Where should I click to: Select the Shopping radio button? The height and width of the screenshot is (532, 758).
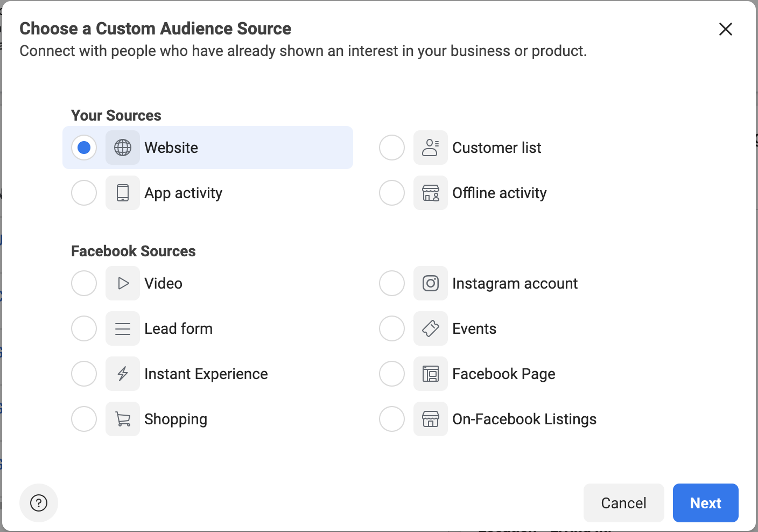pyautogui.click(x=84, y=419)
